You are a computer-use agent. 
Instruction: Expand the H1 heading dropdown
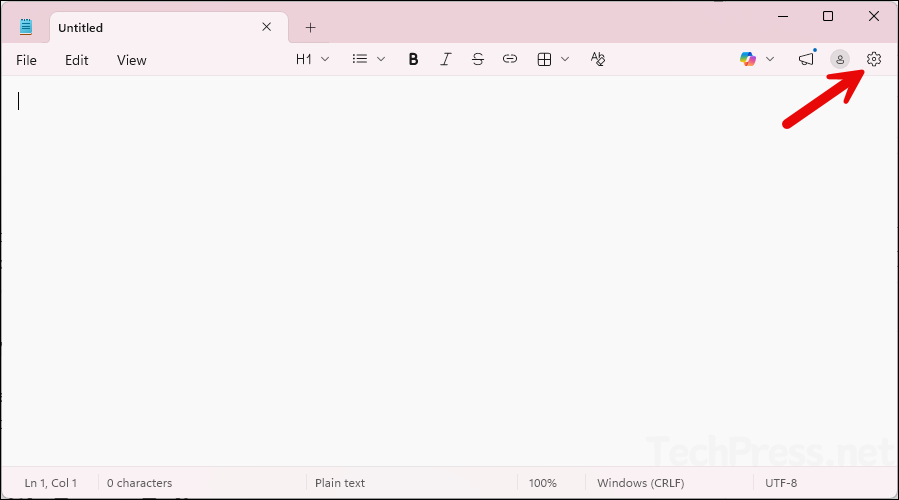pyautogui.click(x=312, y=60)
